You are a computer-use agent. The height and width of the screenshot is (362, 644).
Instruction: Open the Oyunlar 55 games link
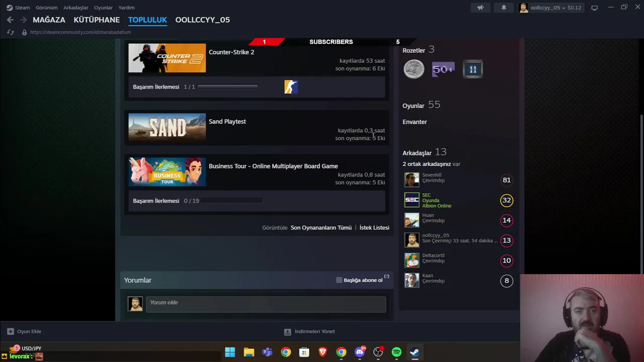point(421,105)
